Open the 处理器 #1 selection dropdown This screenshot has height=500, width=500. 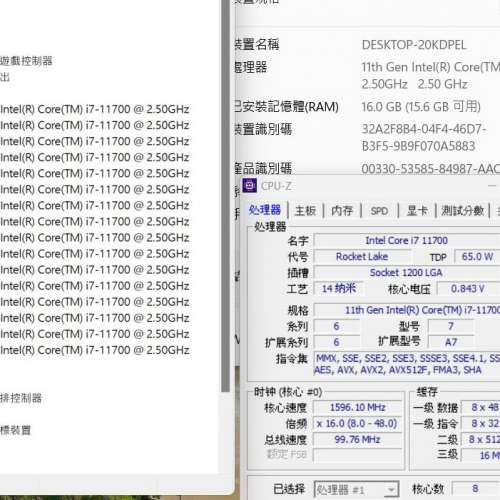tap(356, 490)
